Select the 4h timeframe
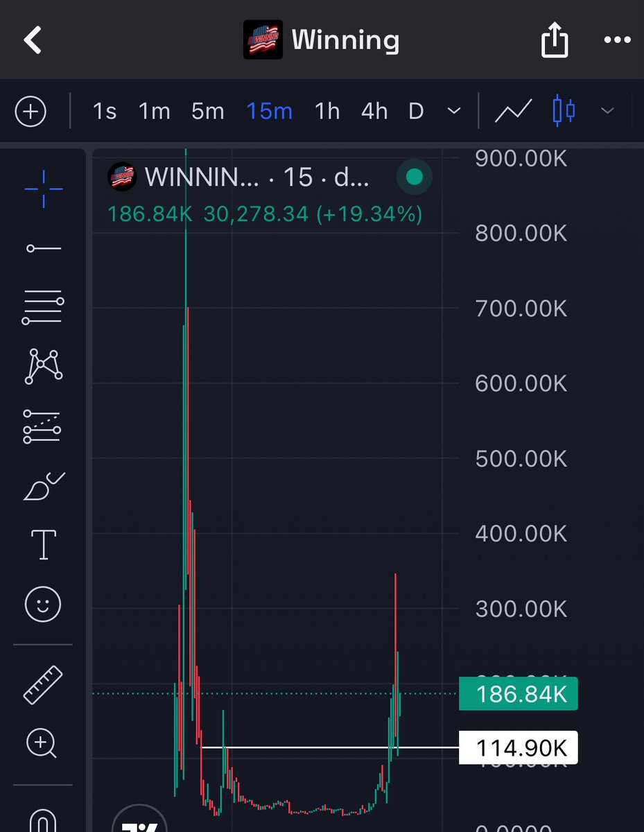This screenshot has width=644, height=832. 374,111
